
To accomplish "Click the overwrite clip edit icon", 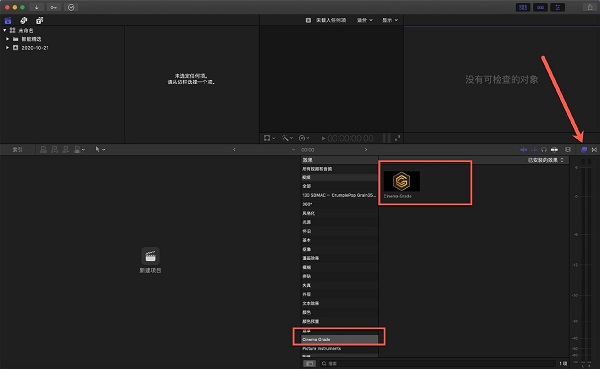I will 77,150.
